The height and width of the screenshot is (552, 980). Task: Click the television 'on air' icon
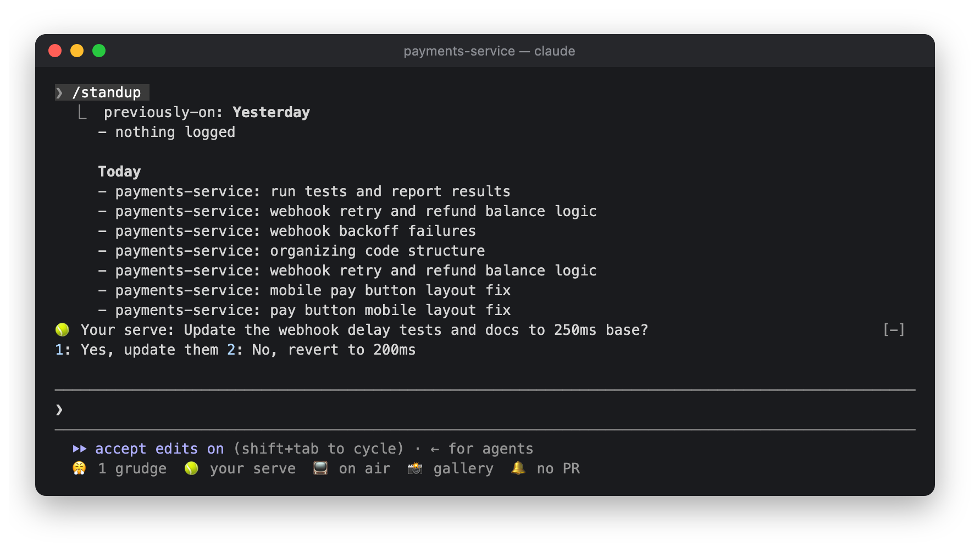point(320,468)
